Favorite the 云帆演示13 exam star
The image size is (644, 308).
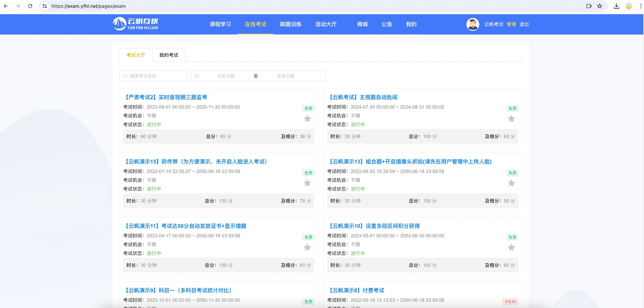click(x=511, y=183)
